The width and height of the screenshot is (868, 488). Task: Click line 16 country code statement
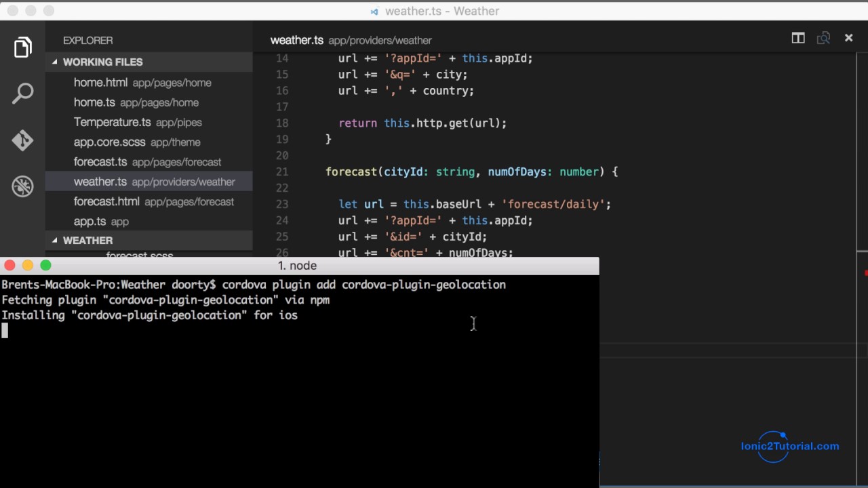tap(406, 91)
